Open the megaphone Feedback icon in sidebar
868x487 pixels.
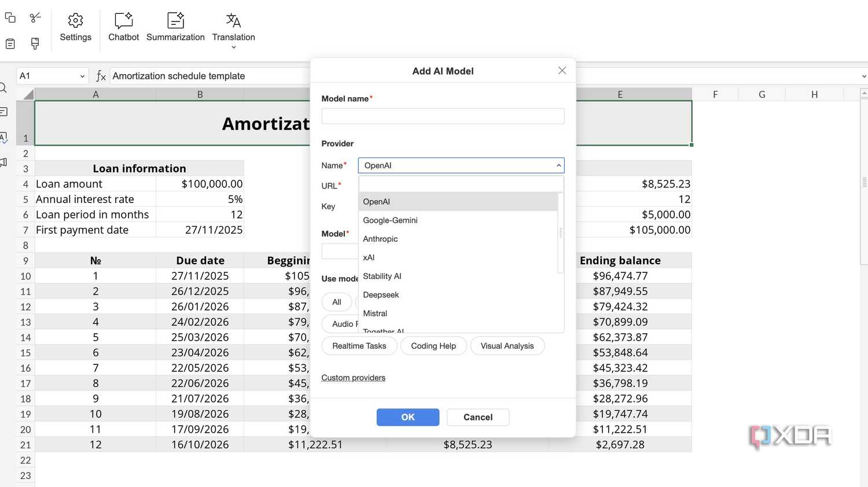click(3, 163)
